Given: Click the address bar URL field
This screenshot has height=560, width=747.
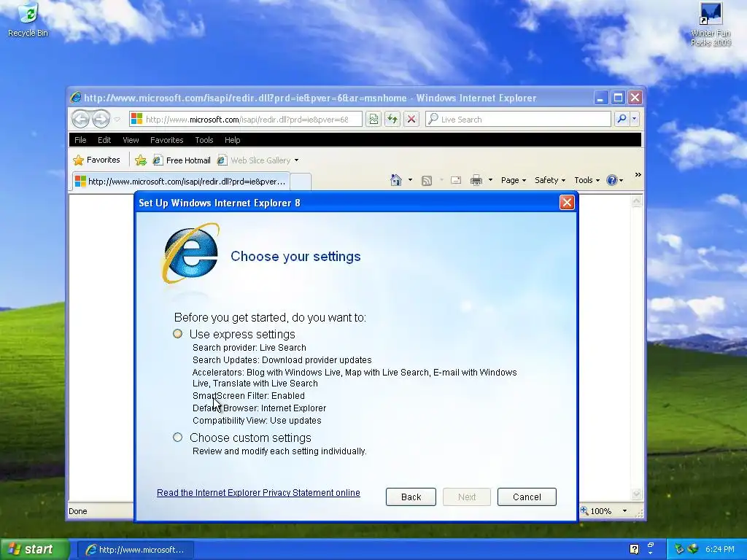Looking at the screenshot, I should pyautogui.click(x=246, y=119).
